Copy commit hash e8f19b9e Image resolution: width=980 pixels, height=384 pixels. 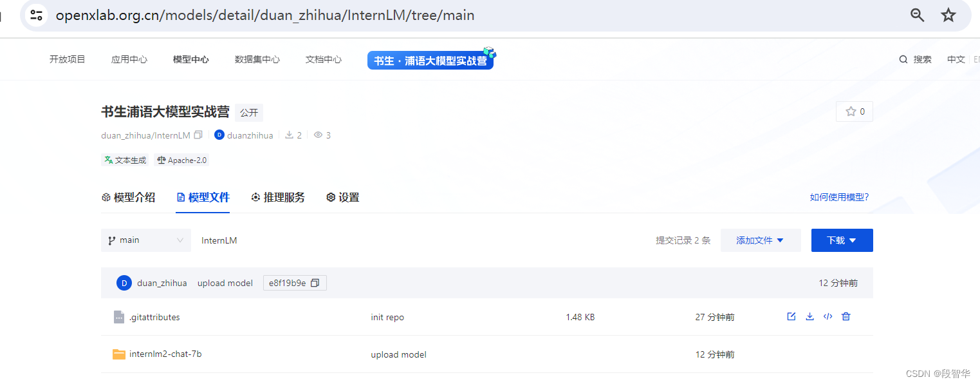tap(315, 283)
